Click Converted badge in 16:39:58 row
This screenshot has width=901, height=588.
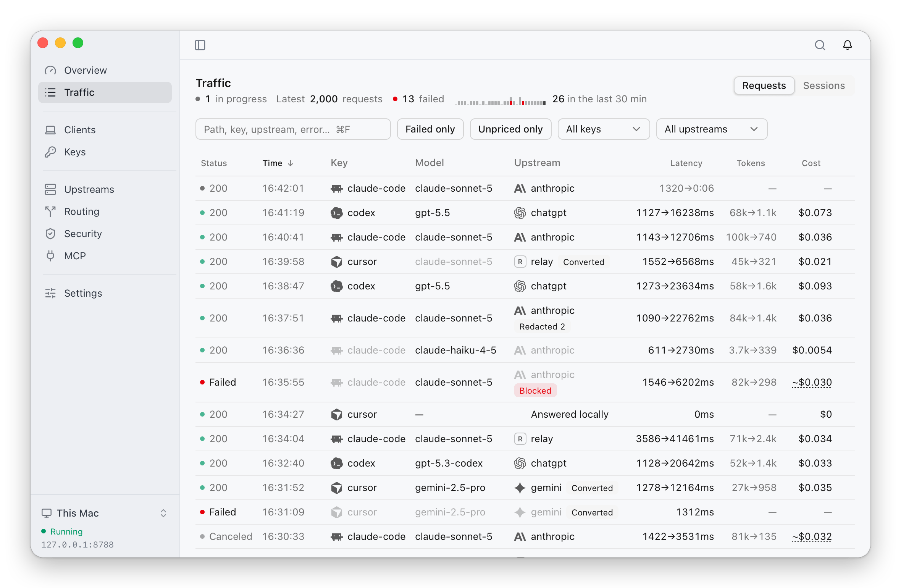[x=584, y=262]
